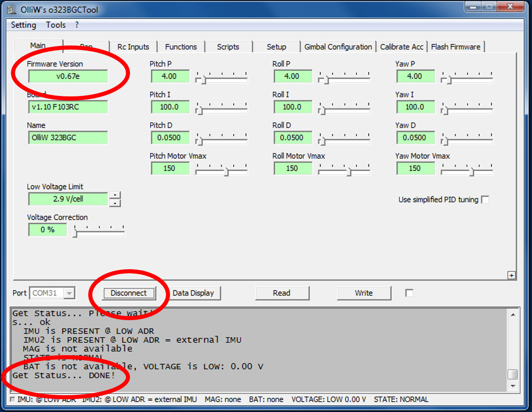Click the app icon in title bar
The height and width of the screenshot is (412, 532).
point(12,10)
